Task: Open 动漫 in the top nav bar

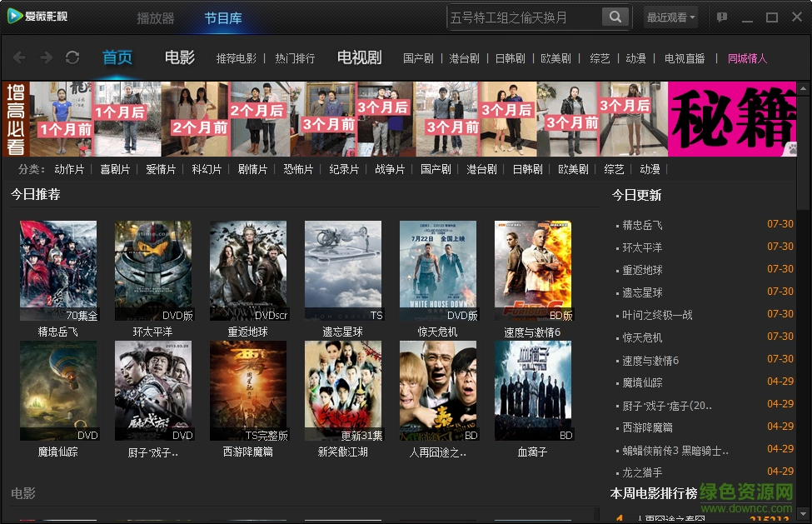Action: tap(635, 58)
